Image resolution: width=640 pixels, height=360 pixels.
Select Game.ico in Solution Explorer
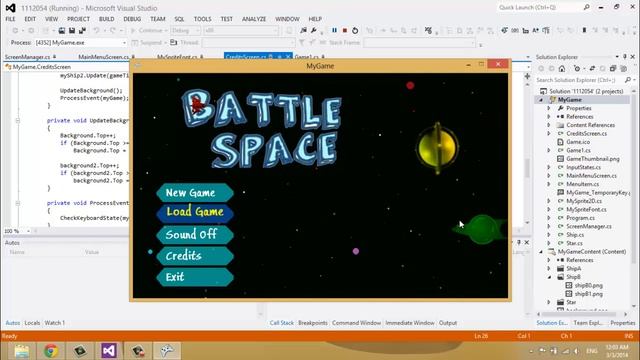pyautogui.click(x=578, y=142)
